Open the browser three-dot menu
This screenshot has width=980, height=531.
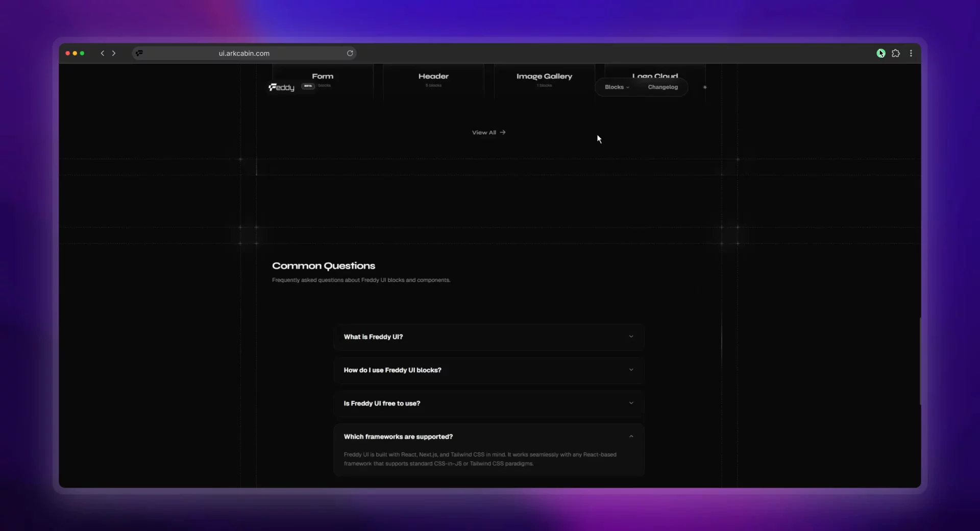911,53
